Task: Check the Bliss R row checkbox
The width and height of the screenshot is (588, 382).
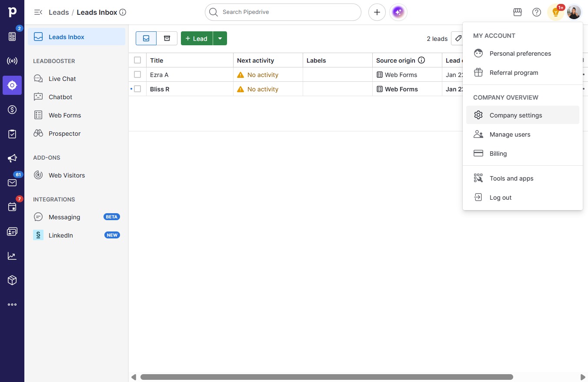Action: click(x=137, y=89)
